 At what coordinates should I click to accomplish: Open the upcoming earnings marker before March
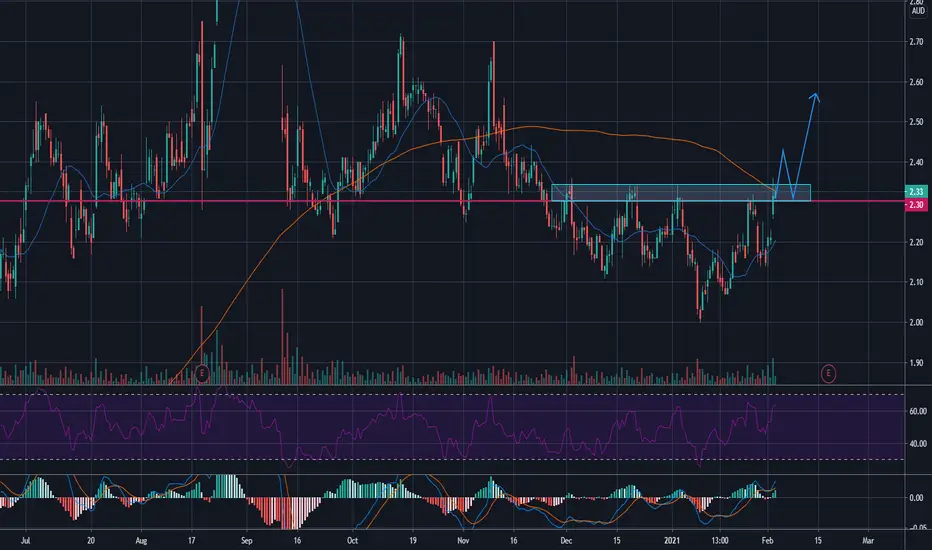(828, 373)
